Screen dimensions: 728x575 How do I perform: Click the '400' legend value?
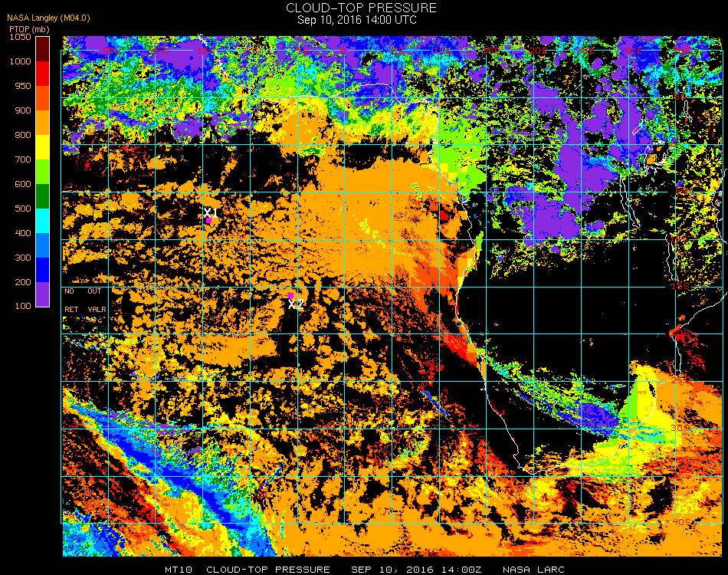[23, 233]
